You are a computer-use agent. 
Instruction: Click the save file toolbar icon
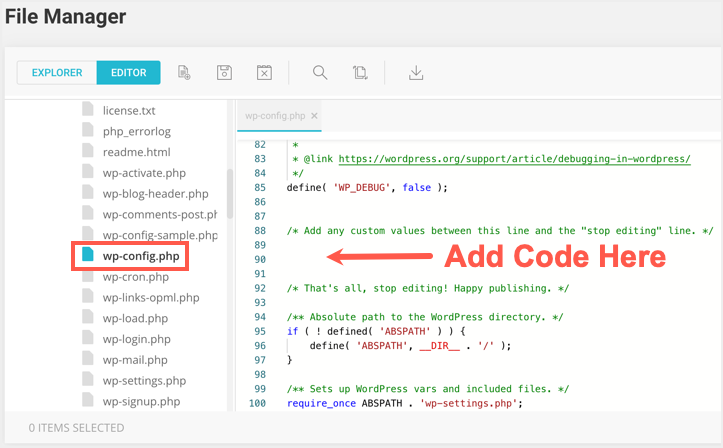[225, 72]
